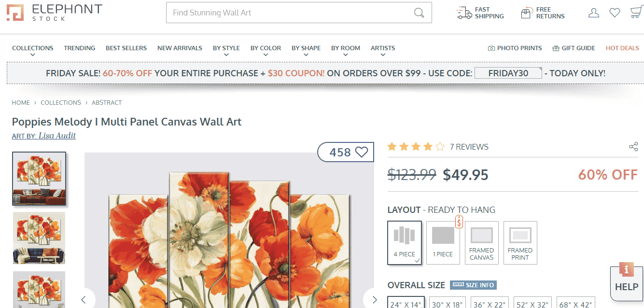Open the shopping cart icon
This screenshot has height=308, width=644.
click(x=636, y=13)
